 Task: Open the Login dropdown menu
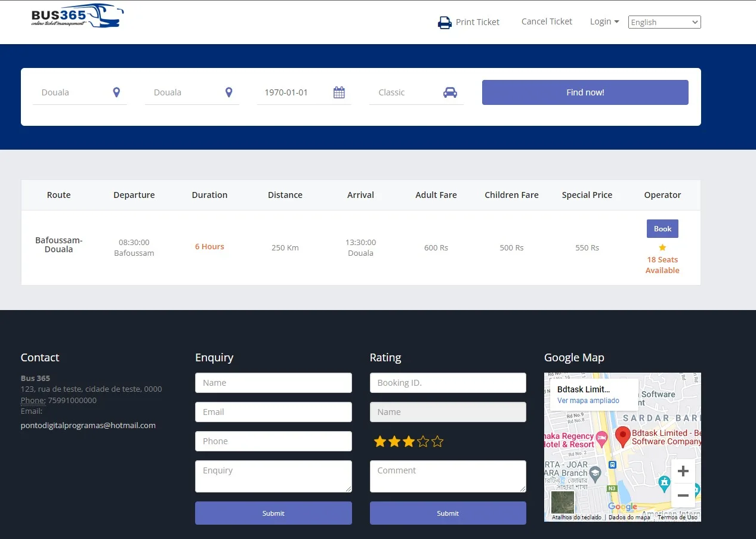point(604,21)
